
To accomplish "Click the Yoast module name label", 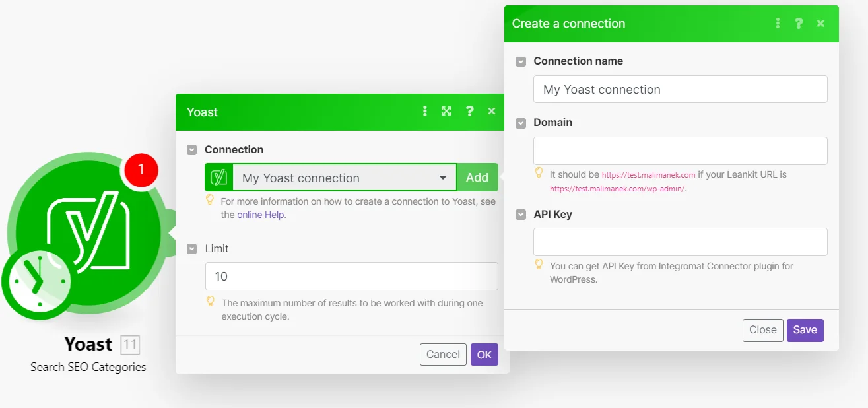I will 88,344.
